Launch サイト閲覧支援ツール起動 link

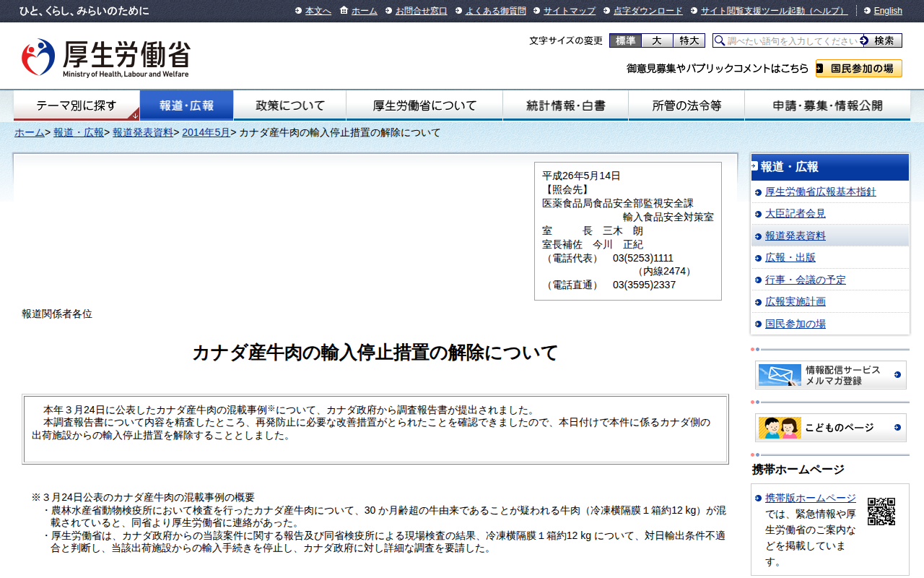coord(775,11)
